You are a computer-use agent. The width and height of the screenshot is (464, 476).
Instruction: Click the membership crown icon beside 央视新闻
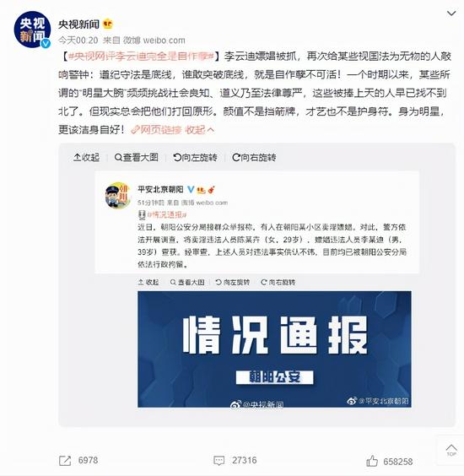coord(107,24)
